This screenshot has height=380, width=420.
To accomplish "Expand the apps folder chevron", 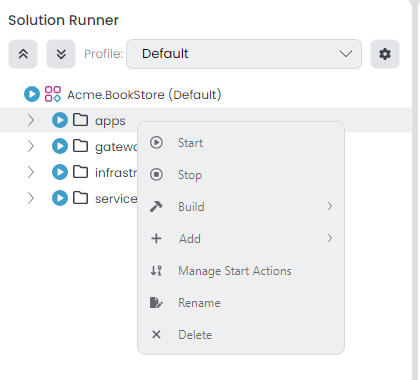I will pyautogui.click(x=31, y=120).
